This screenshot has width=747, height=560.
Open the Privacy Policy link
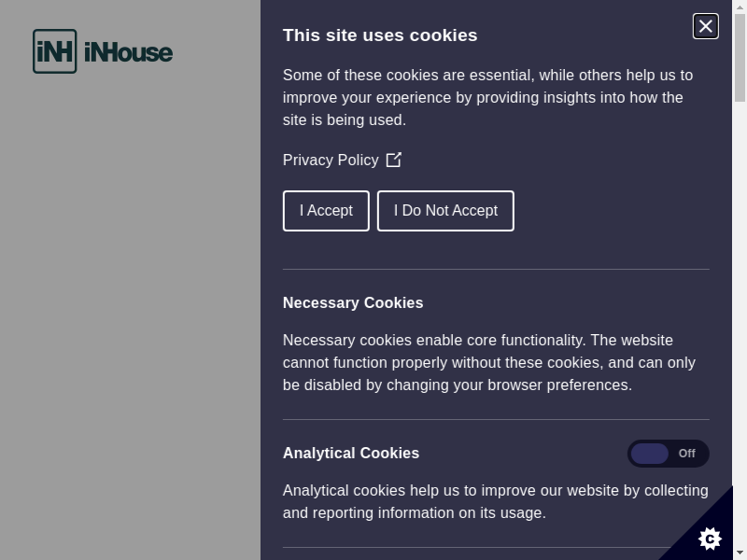point(331,161)
